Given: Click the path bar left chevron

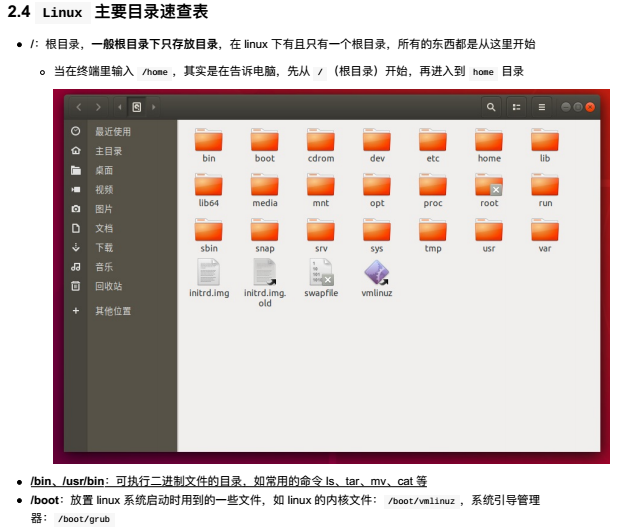Looking at the screenshot, I should tap(120, 107).
